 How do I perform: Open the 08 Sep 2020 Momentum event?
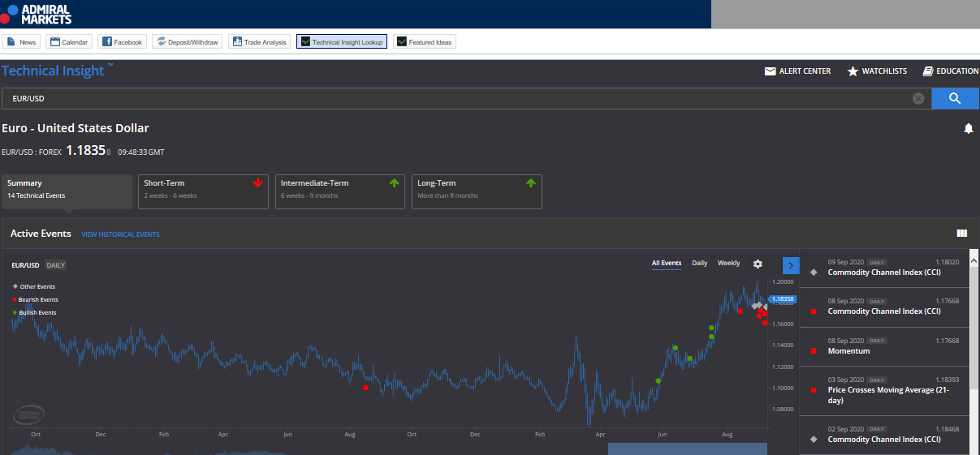pyautogui.click(x=884, y=346)
